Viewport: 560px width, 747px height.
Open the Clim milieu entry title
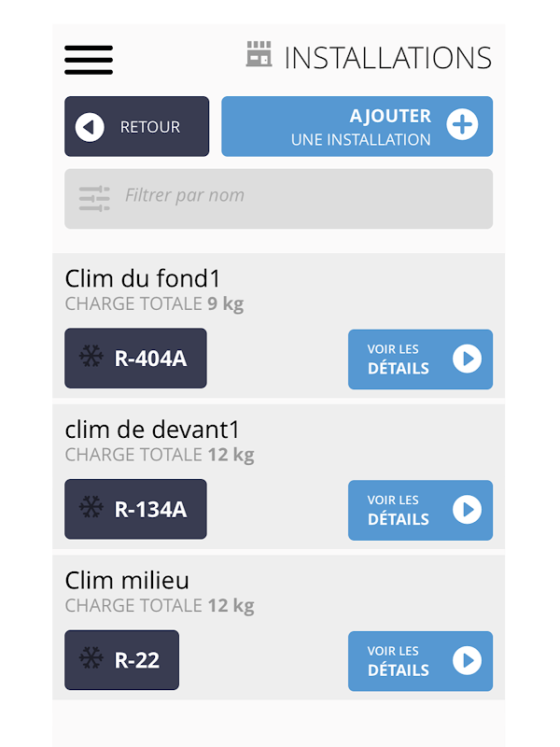pos(127,581)
